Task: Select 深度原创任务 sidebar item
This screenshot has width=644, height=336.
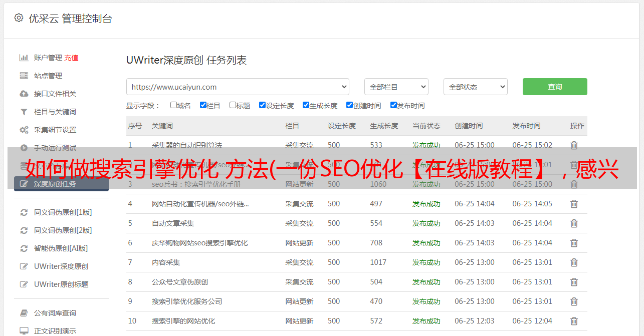Action: pos(61,184)
